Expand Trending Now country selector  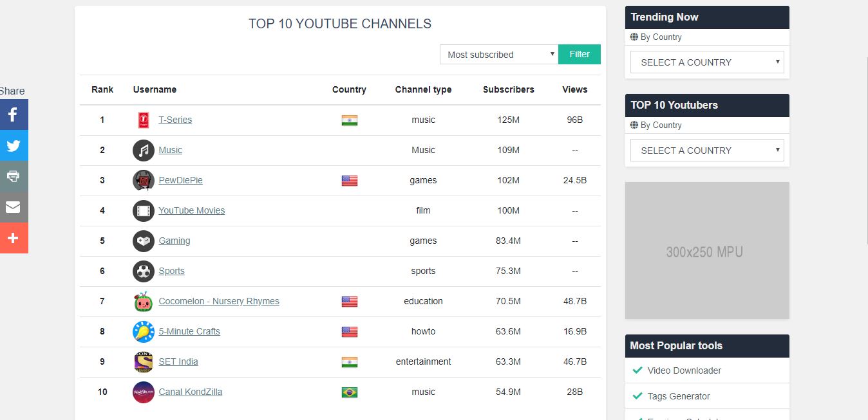(706, 62)
